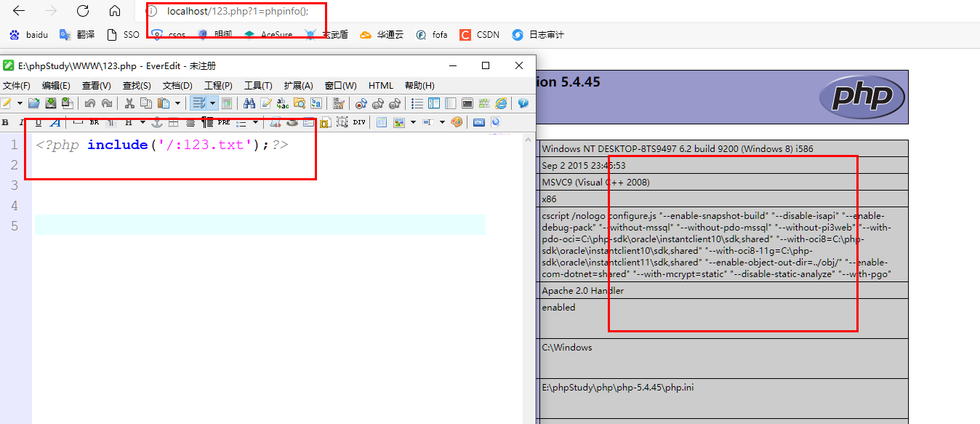Click the open file folder icon
The height and width of the screenshot is (424, 980).
(34, 103)
